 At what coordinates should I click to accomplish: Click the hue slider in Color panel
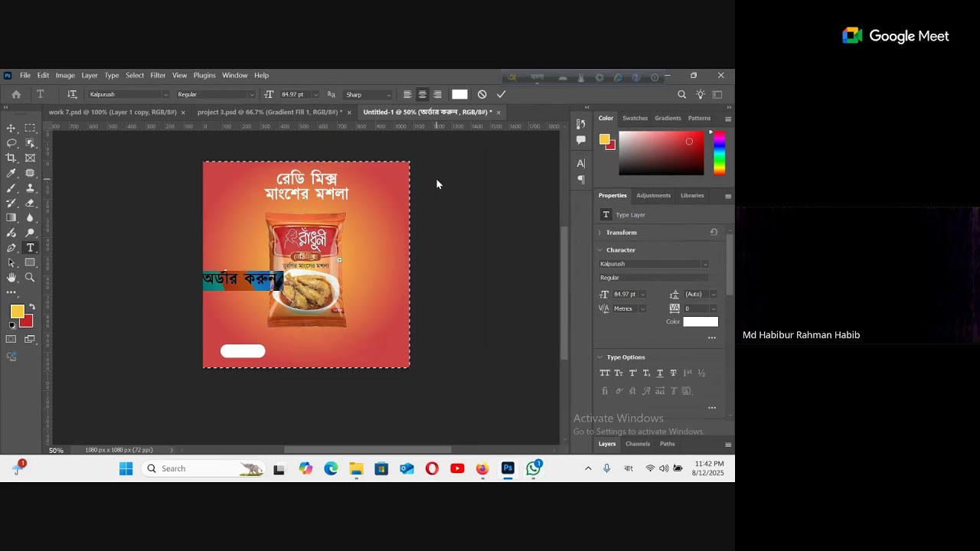[720, 153]
